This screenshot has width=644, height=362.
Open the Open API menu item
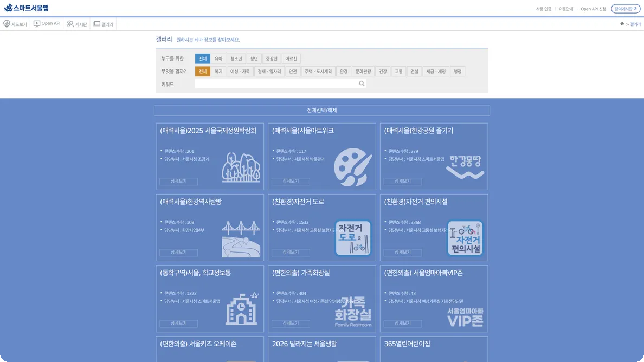click(47, 24)
